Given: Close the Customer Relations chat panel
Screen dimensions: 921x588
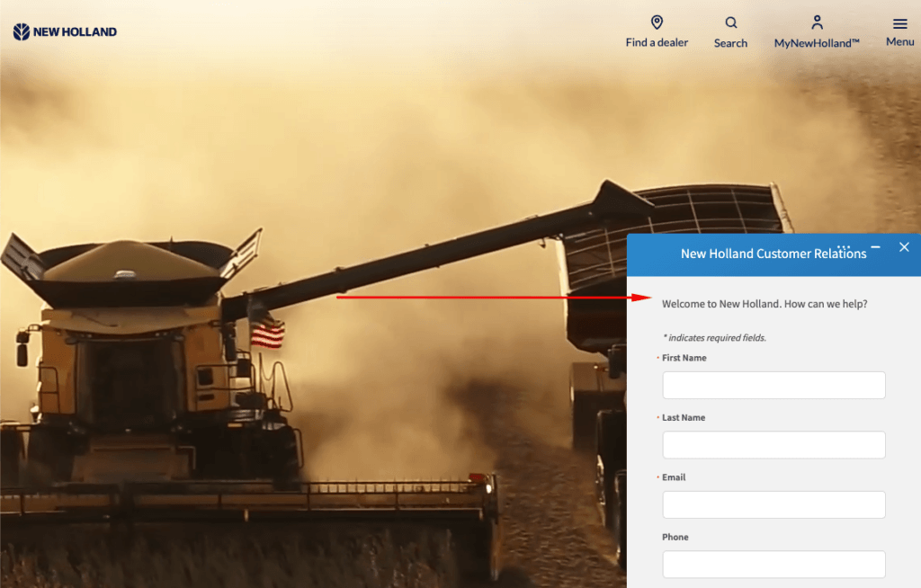Looking at the screenshot, I should (x=904, y=246).
